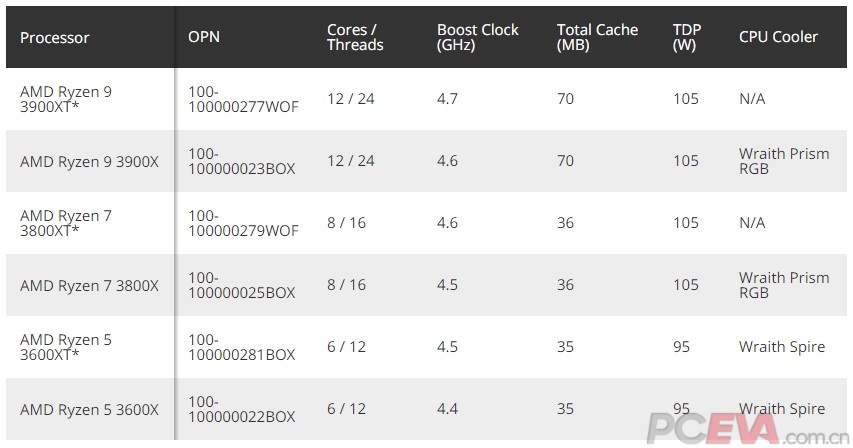Viewport: 853px width, 448px height.
Task: Click OPN 100-100000279WOF
Action: pyautogui.click(x=243, y=223)
